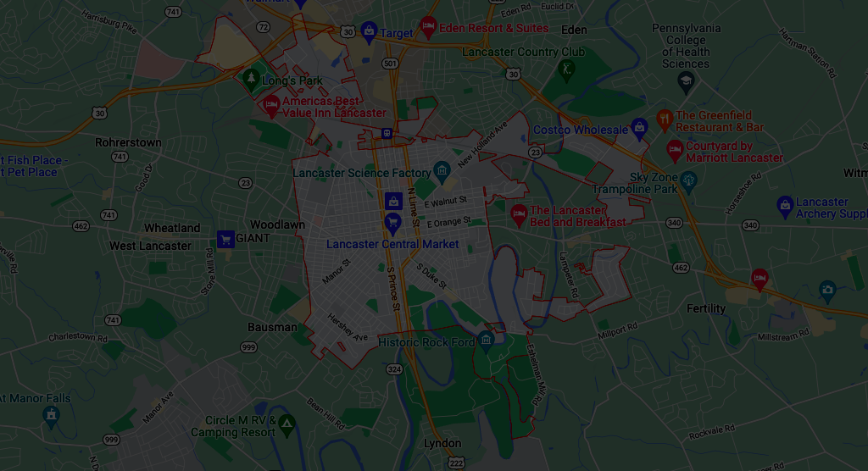Viewport: 868px width, 471px height.
Task: Click the Fertility place name
Action: click(706, 309)
